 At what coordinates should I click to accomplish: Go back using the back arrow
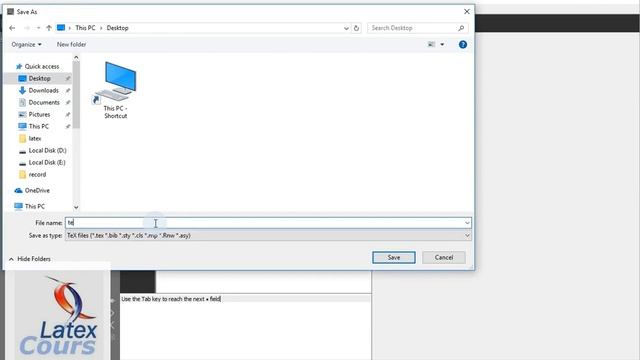12,28
